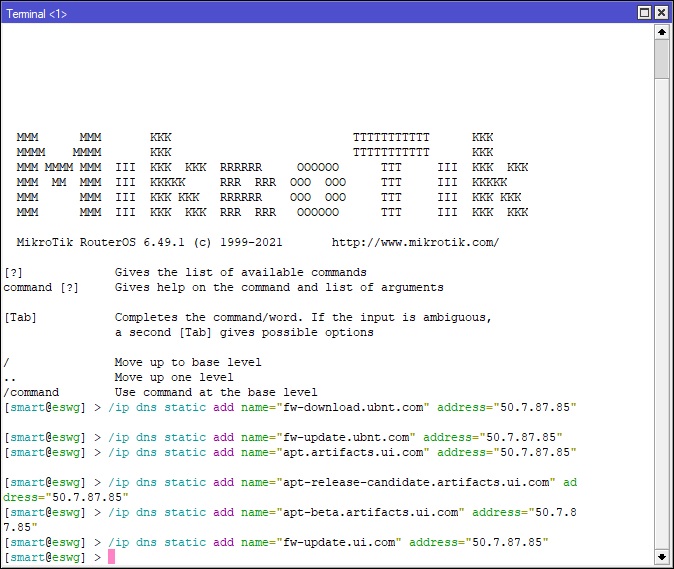Click "Move up one level" text
674x569 pixels.
174,377
